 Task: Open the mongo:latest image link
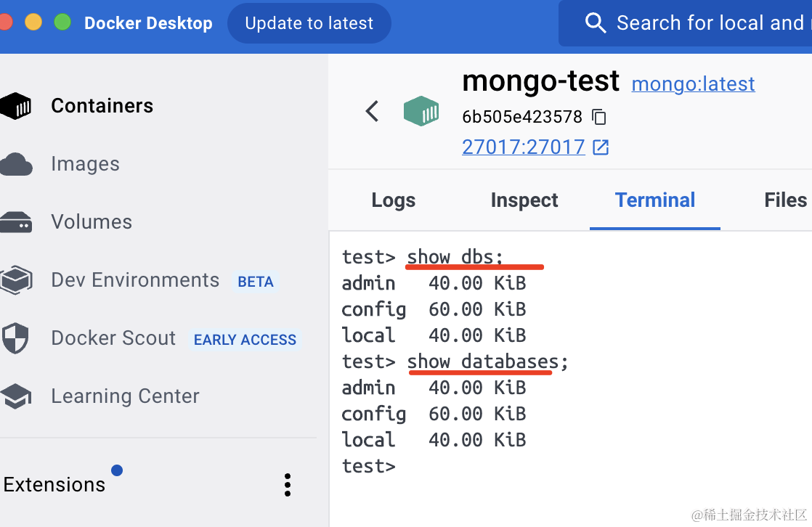693,84
